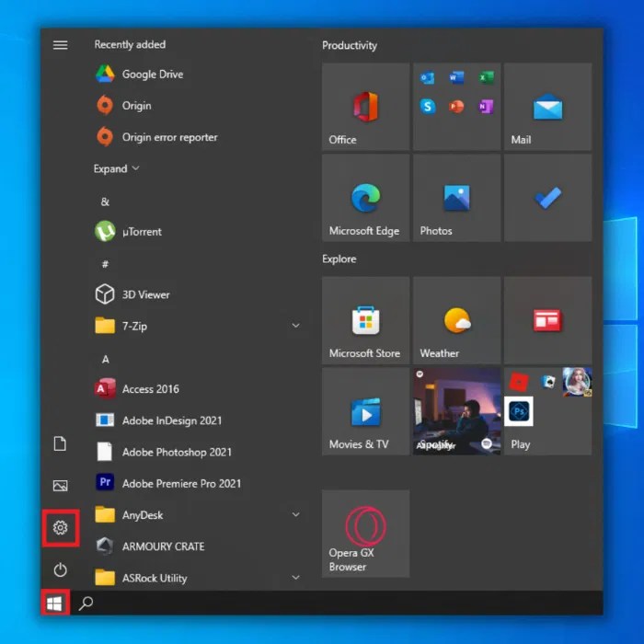644x644 pixels.
Task: Expand the AnyDesk folder
Action: tap(295, 514)
